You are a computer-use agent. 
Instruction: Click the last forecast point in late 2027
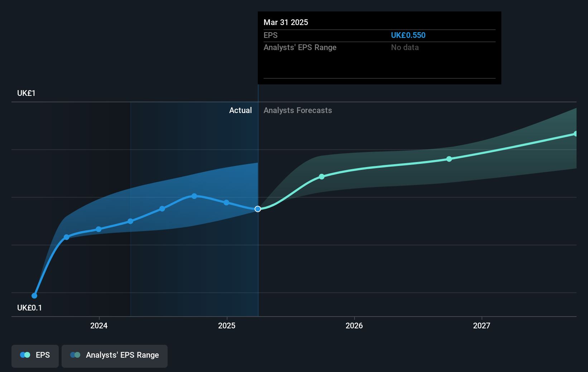coord(576,134)
